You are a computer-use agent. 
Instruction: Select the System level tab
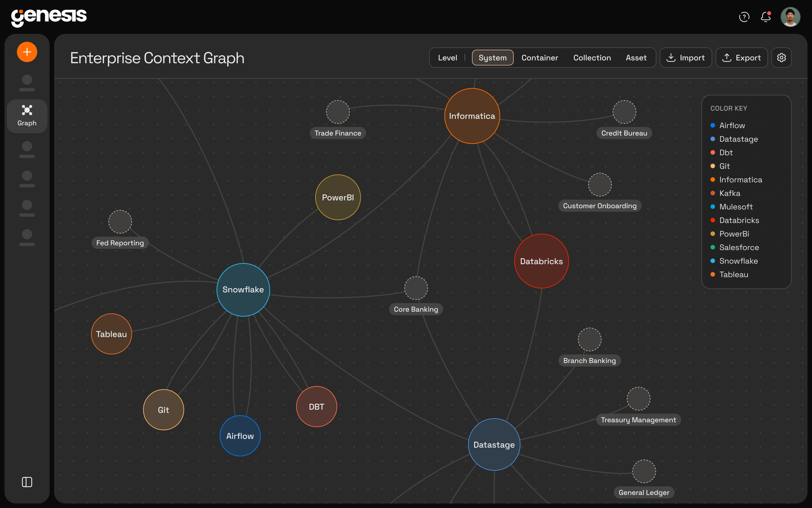tap(493, 58)
